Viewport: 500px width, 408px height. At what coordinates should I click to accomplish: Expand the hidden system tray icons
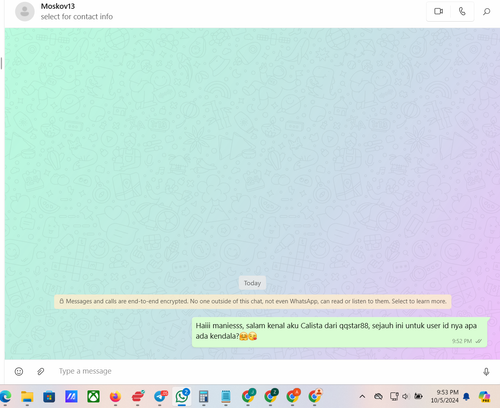(x=362, y=396)
